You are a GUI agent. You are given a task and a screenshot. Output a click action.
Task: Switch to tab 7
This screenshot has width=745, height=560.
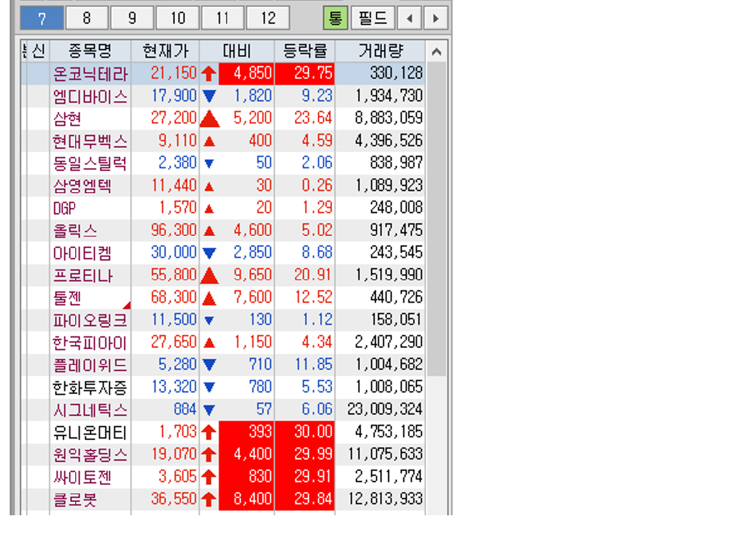(x=41, y=19)
